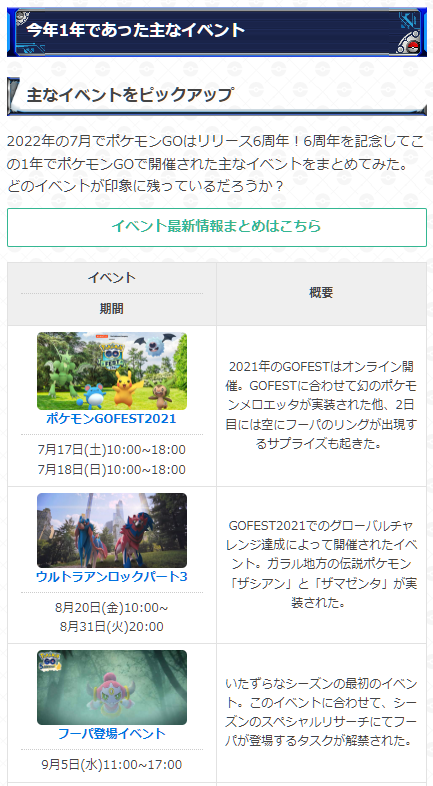Open the イベント最新情報まとめはこちら link button
This screenshot has width=433, height=786.
216,227
